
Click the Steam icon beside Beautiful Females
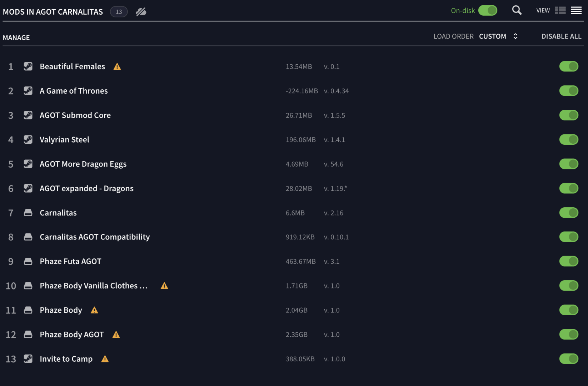pyautogui.click(x=28, y=66)
